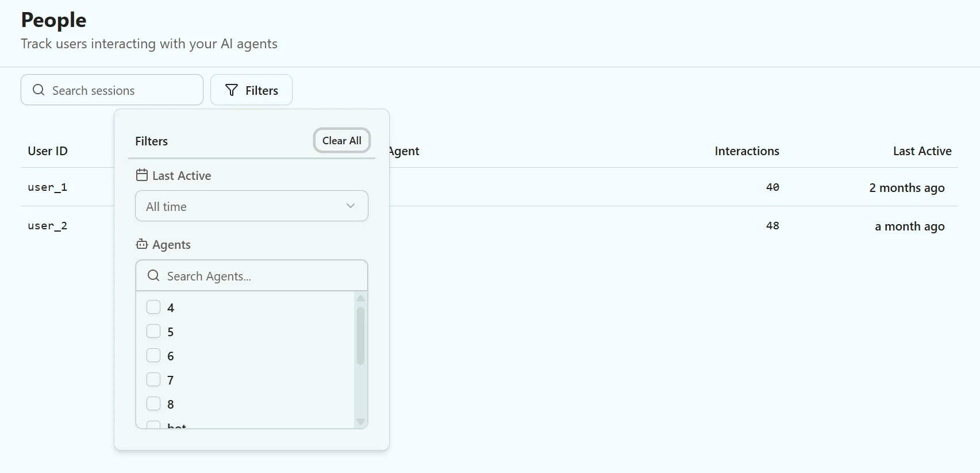Enable the agent 7 checkbox
Screen dimensions: 980x473
tap(153, 379)
